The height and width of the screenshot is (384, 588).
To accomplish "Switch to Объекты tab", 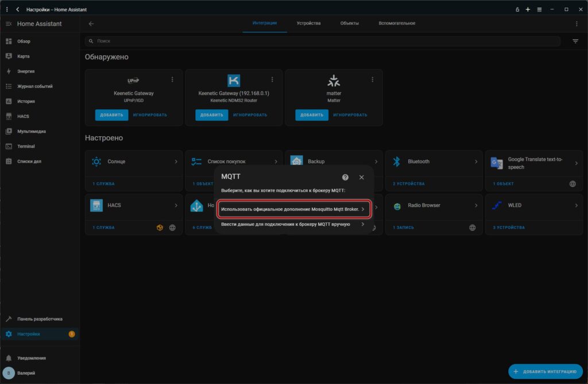I will click(349, 24).
